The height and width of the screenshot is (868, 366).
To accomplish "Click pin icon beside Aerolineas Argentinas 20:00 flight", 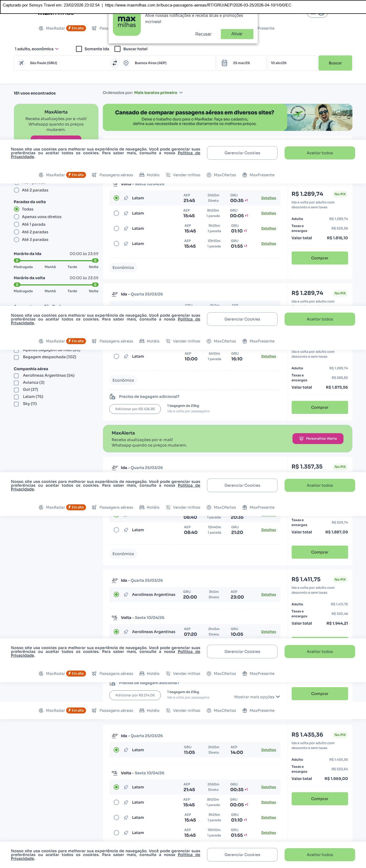I will click(126, 595).
